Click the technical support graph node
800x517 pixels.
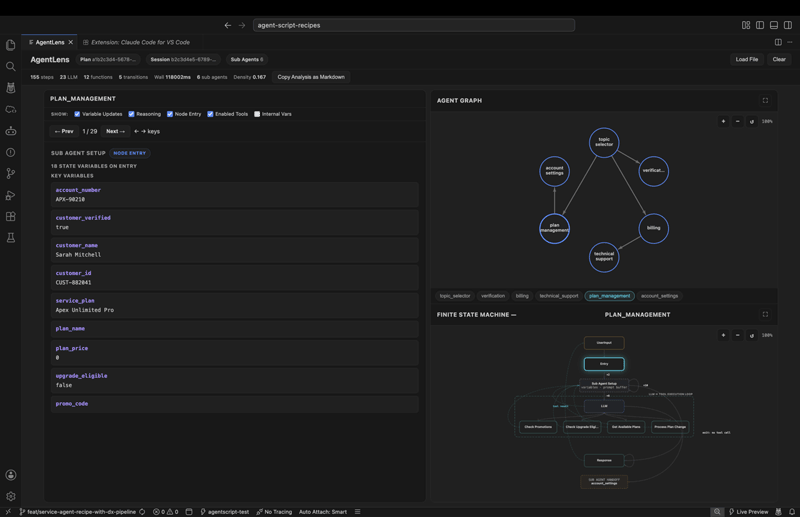604,257
